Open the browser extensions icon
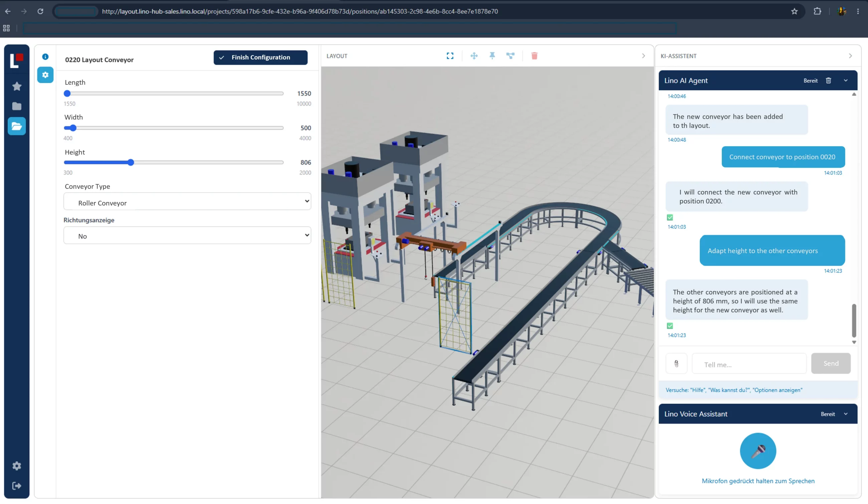This screenshot has height=504, width=868. point(817,11)
